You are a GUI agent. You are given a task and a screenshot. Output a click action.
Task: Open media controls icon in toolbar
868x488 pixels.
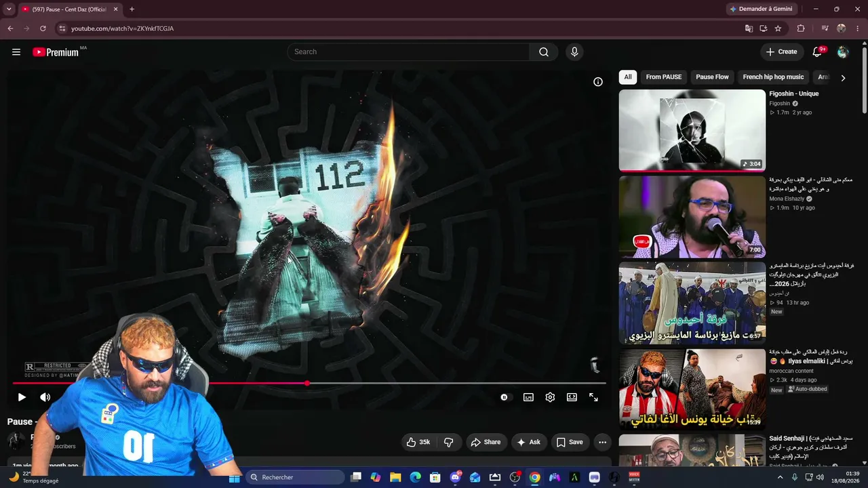[825, 28]
